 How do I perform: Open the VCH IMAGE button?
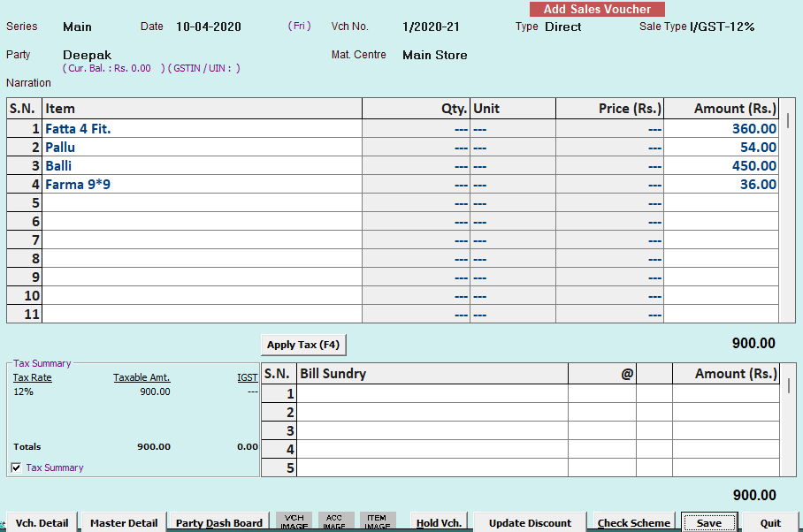tap(294, 521)
